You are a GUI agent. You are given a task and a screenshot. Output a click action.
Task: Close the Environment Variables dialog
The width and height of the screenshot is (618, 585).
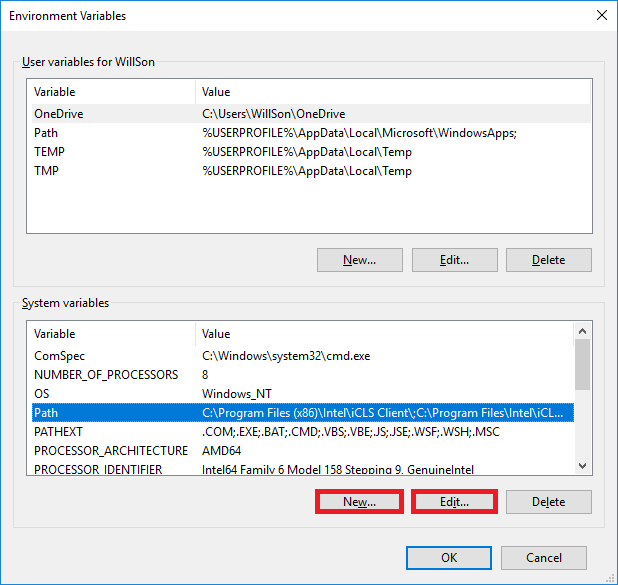pyautogui.click(x=601, y=15)
